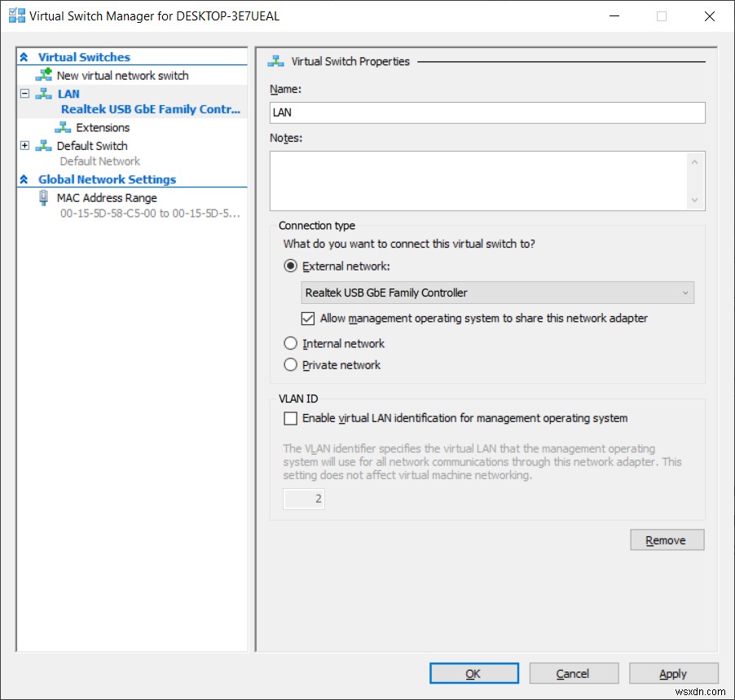Open the Realtek USB GbE Family Controller dropdown
The height and width of the screenshot is (700, 735).
(497, 293)
